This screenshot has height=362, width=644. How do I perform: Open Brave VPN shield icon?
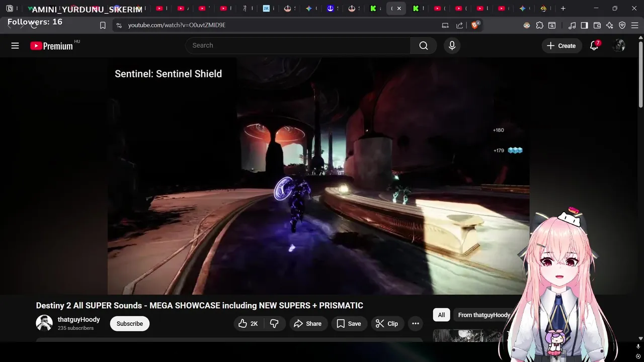pyautogui.click(x=622, y=25)
